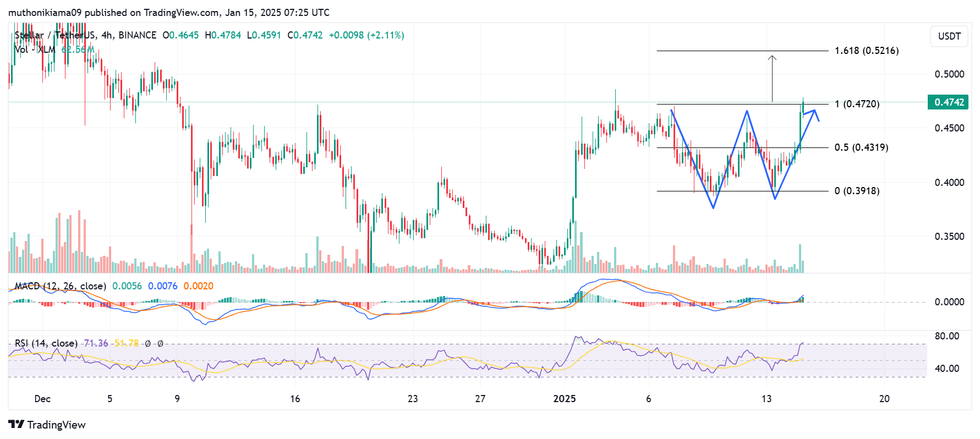Click the 0.5 (0.4319) Fibonacci level label
Image resolution: width=980 pixels, height=439 pixels.
point(861,147)
